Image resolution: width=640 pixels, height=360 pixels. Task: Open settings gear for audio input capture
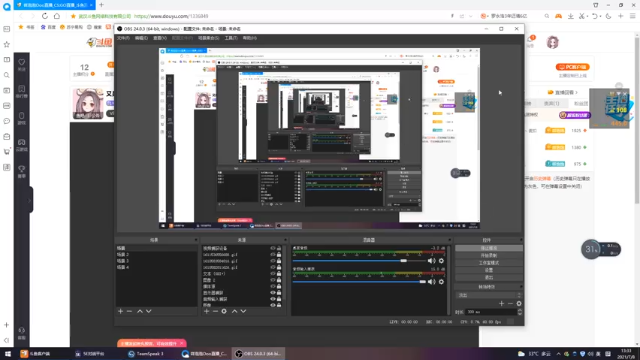point(441,282)
